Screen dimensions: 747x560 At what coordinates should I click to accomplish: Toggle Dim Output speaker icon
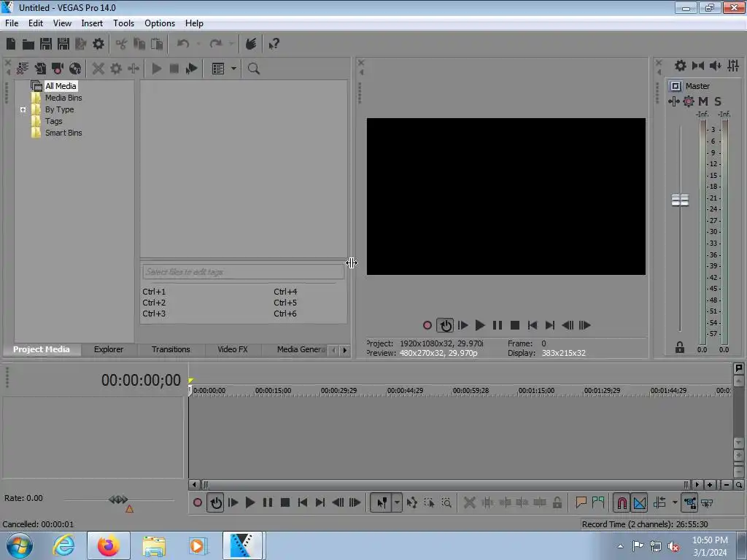coord(716,66)
